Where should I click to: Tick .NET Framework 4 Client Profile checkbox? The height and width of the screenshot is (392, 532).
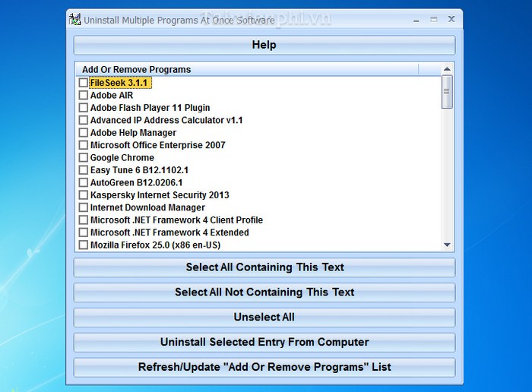point(83,220)
